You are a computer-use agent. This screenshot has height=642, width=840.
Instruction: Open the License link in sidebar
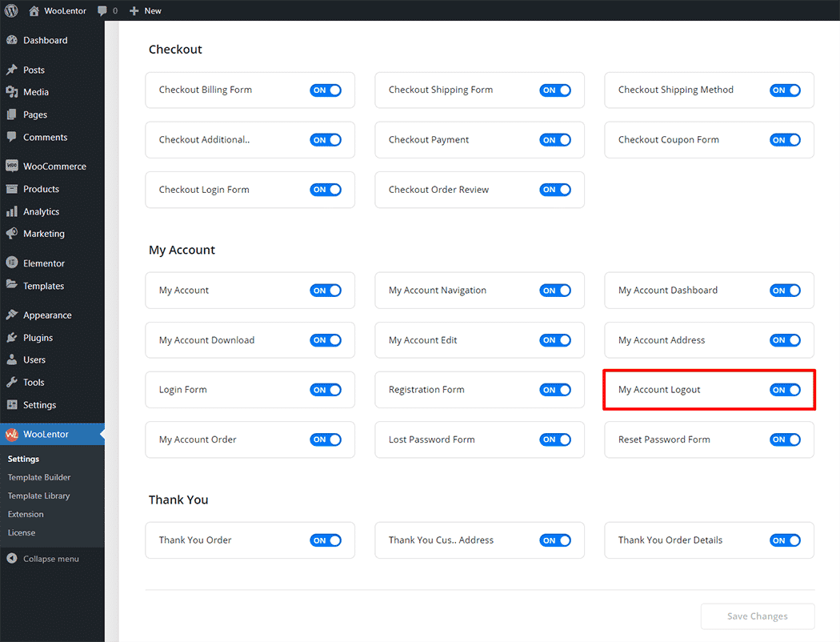click(22, 532)
